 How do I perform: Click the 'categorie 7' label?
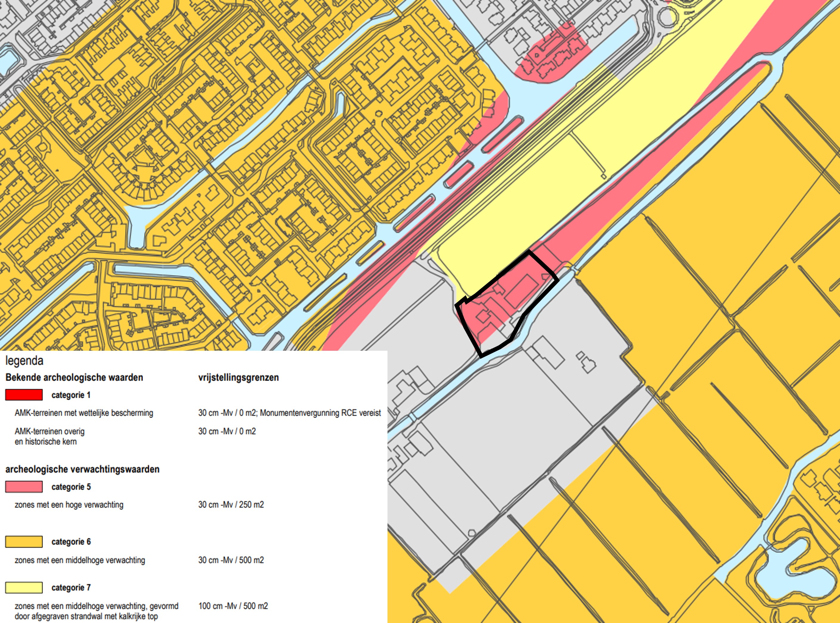tap(71, 587)
